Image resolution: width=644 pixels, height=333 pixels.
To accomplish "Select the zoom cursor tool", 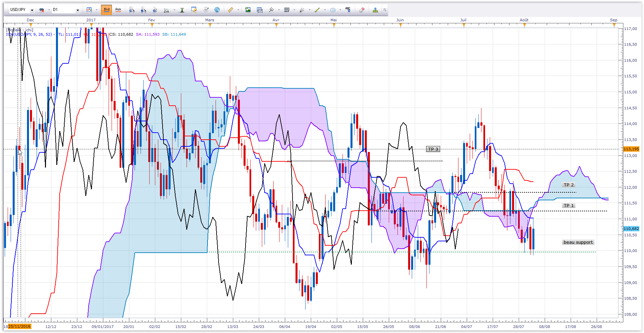I will pos(155,10).
